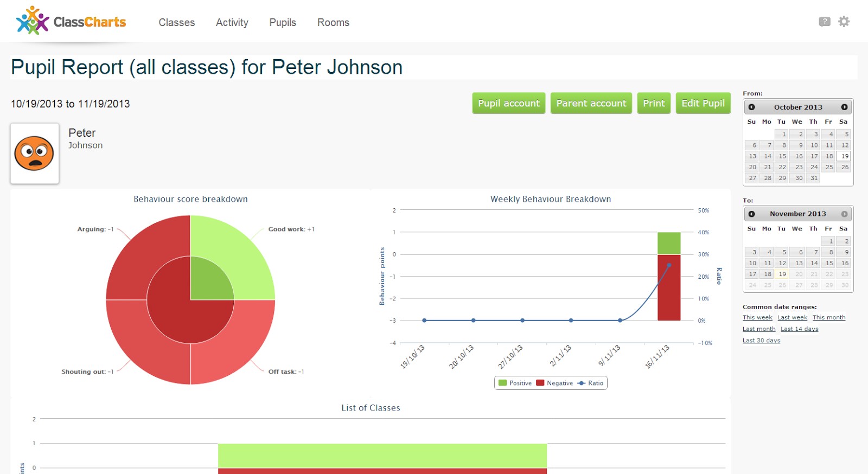Click the Weekly Behaviour Breakdown title
Screen dimensions: 868x474
pyautogui.click(x=551, y=199)
